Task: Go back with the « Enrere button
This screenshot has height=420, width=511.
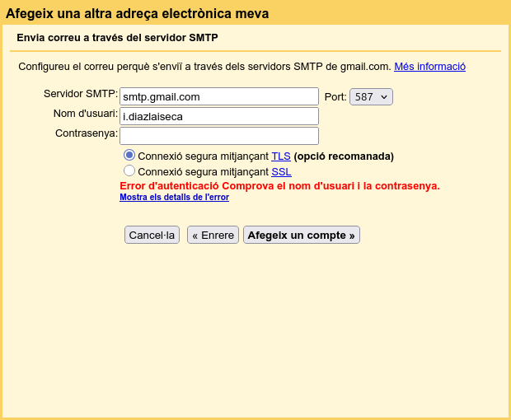Action: pos(213,235)
